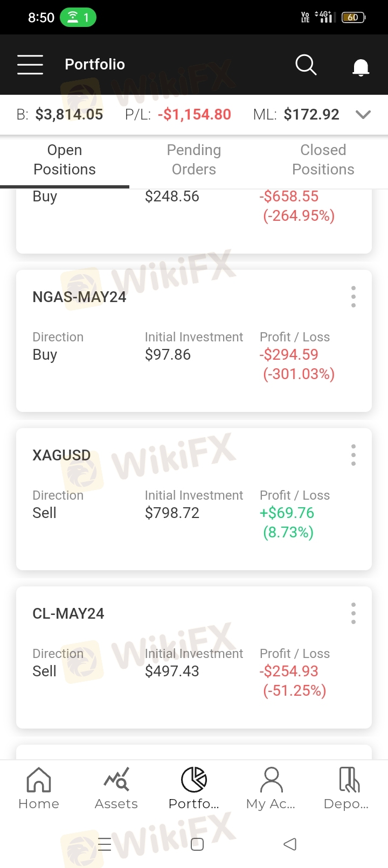Open CL-MAY24 three-dot options menu
Screen dimensions: 388x868
point(354,613)
